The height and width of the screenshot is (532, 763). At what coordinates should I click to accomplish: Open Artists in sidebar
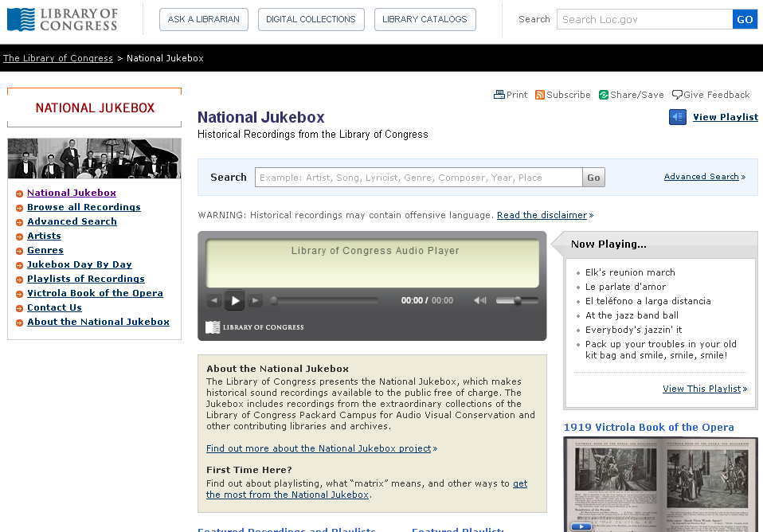(x=45, y=236)
